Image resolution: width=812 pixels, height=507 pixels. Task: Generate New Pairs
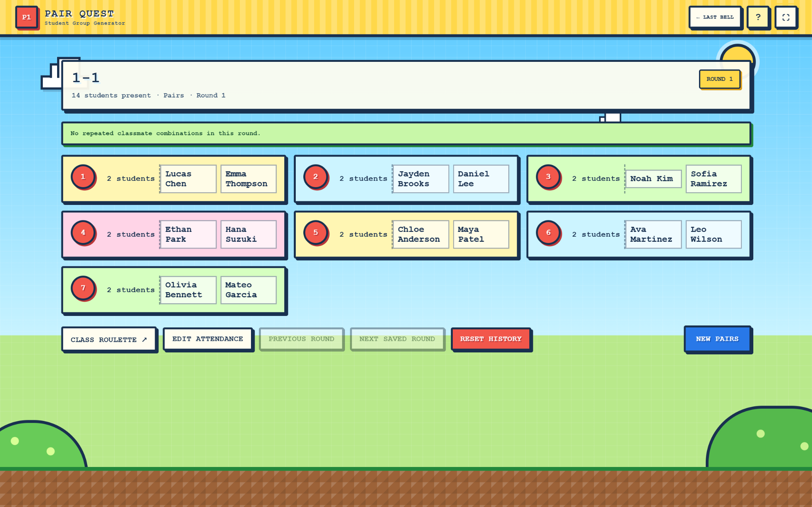tap(717, 339)
